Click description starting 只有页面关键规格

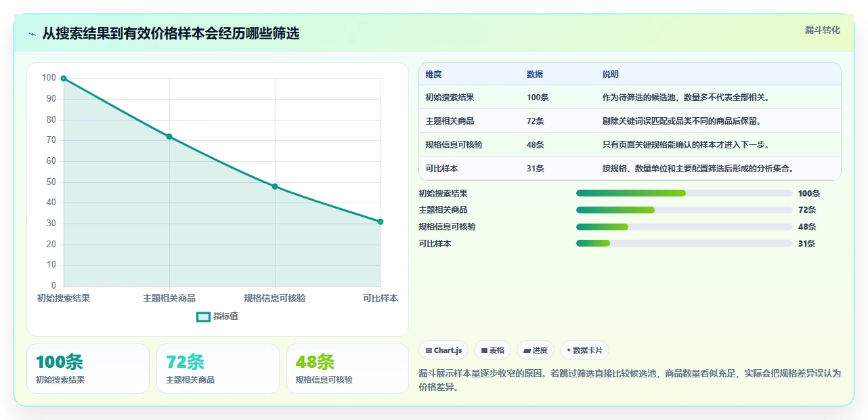point(685,145)
